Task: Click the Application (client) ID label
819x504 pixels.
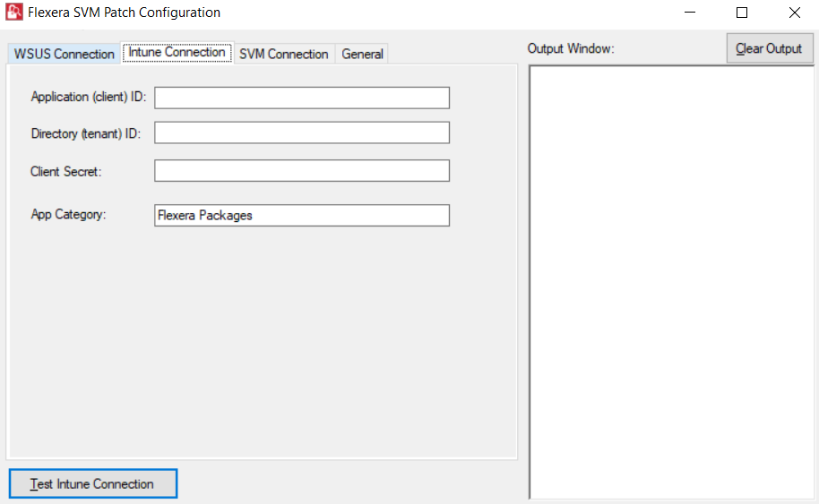Action: [88, 97]
